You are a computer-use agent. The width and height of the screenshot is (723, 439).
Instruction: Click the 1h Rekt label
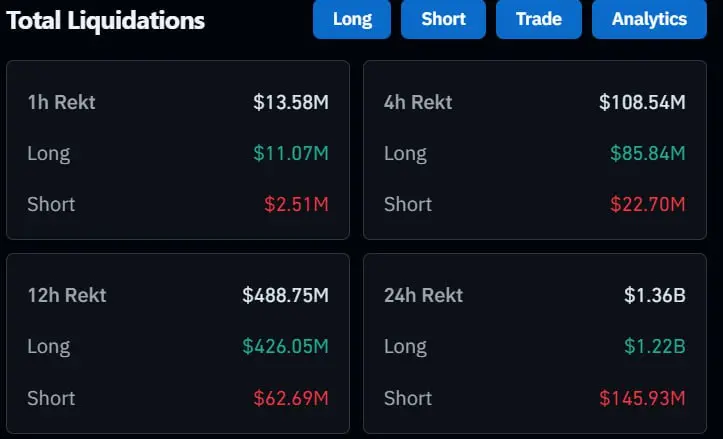pyautogui.click(x=62, y=102)
